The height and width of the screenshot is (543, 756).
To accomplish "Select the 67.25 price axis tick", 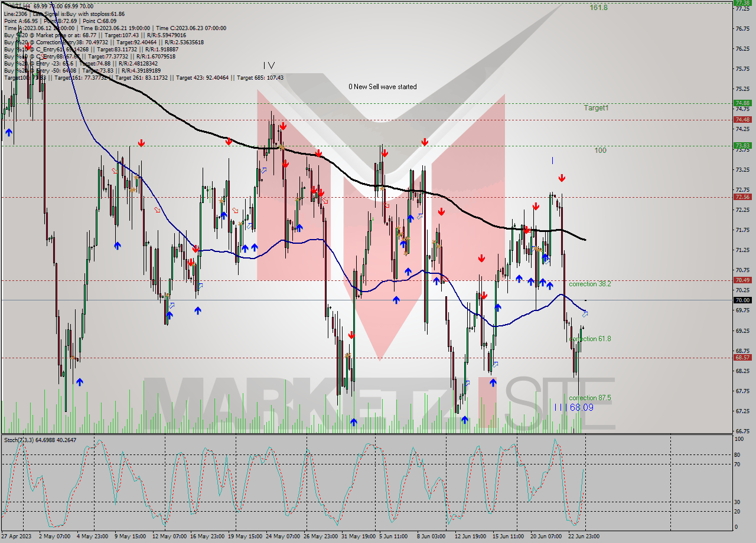I will pos(742,411).
